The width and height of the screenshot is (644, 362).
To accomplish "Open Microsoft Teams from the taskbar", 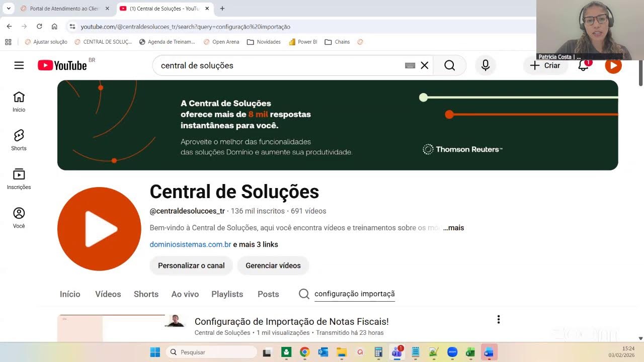I will 397,352.
